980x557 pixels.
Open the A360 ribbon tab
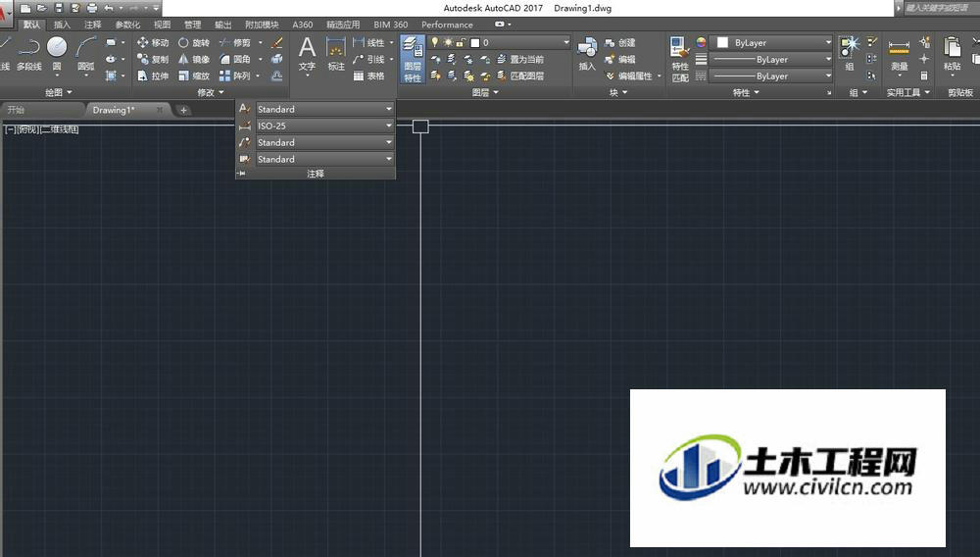303,25
